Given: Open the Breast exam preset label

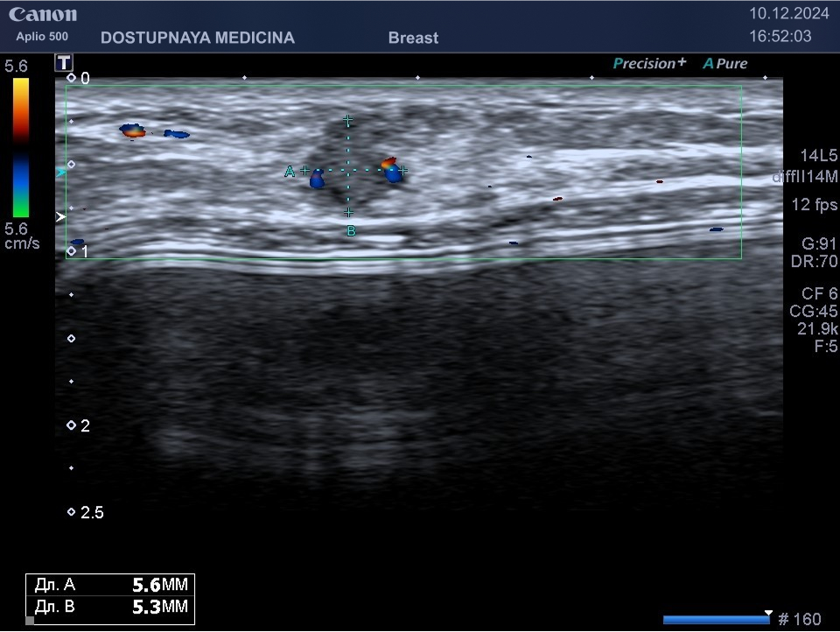Looking at the screenshot, I should click(x=413, y=38).
